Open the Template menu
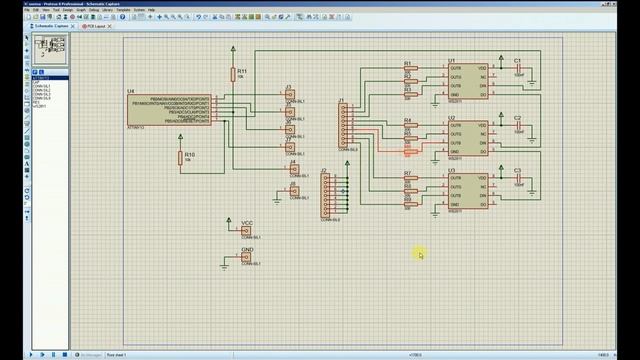Screen dimensions: 640x360 tap(123, 10)
